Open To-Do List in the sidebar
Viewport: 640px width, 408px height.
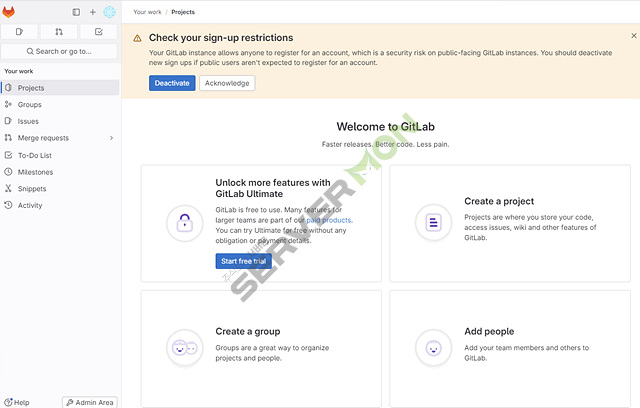[60, 155]
